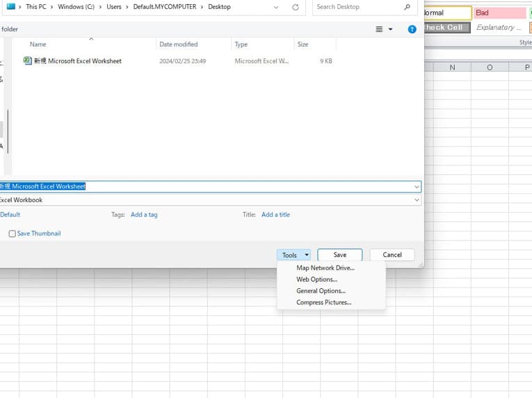Click the This PC icon in the address bar

pyautogui.click(x=10, y=7)
